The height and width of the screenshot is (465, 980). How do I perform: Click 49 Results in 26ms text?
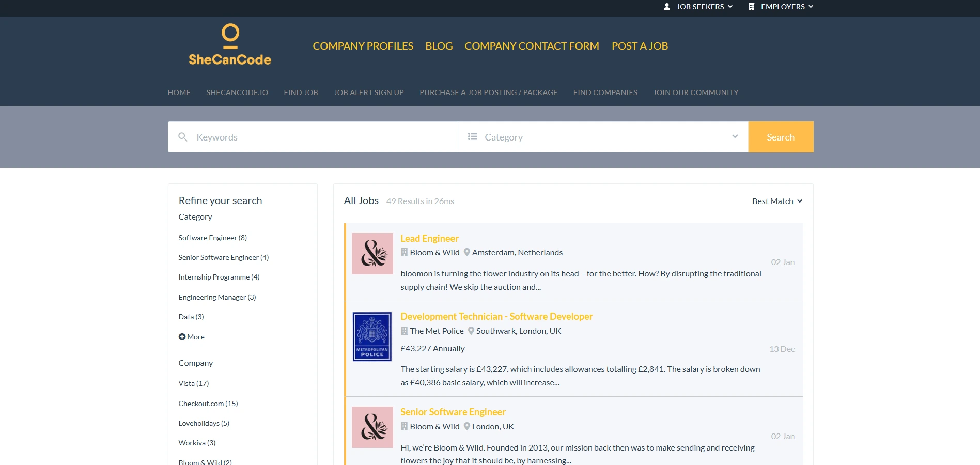[x=420, y=201]
